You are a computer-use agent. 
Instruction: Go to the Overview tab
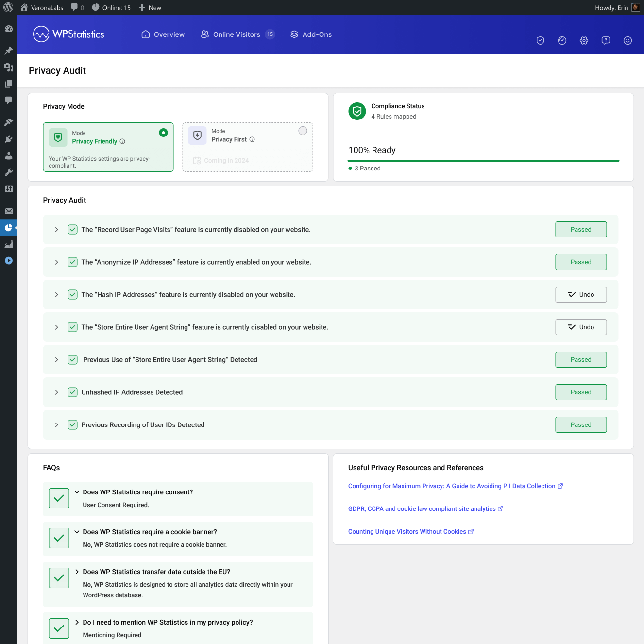click(x=163, y=34)
